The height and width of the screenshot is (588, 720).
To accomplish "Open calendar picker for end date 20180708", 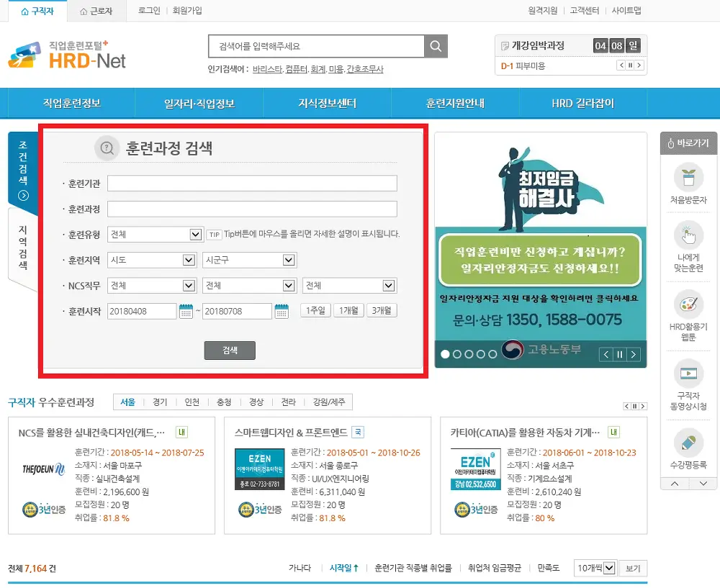I will click(x=282, y=311).
